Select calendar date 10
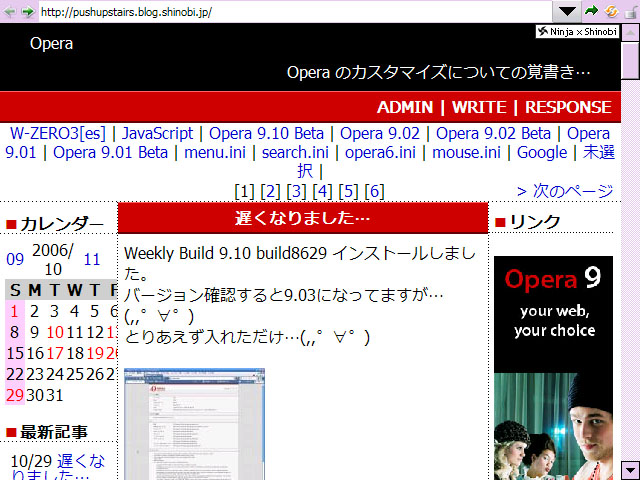640x480 pixels. pyautogui.click(x=55, y=333)
